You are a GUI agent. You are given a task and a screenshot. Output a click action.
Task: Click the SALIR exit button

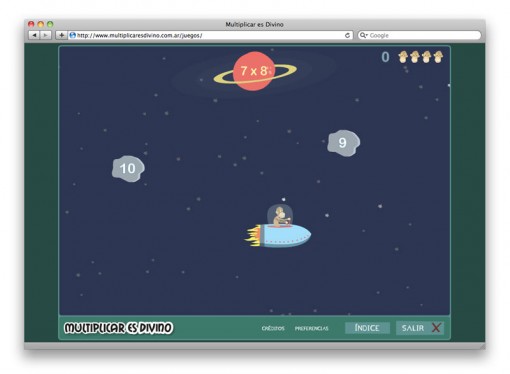coord(420,328)
